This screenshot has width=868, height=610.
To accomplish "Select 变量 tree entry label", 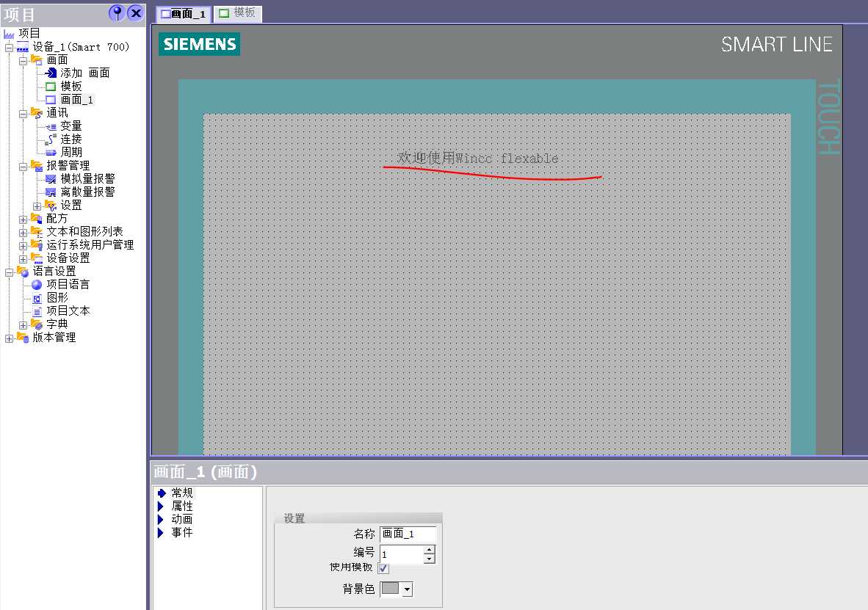I will click(x=70, y=126).
